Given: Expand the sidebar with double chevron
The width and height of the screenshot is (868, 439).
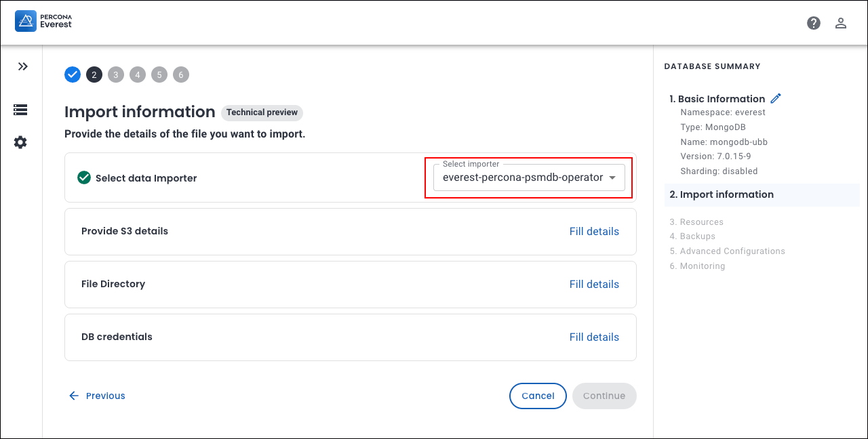Looking at the screenshot, I should pyautogui.click(x=22, y=66).
